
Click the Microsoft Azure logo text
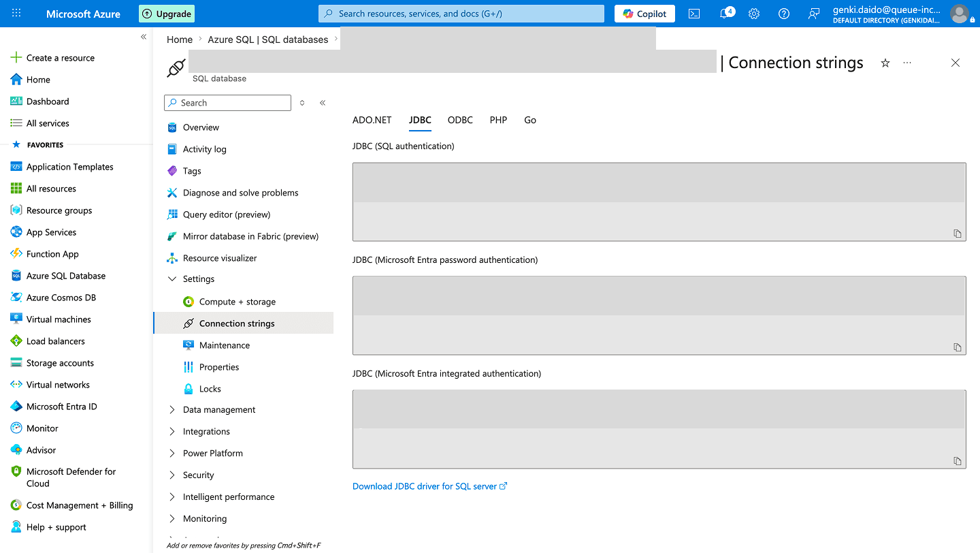point(83,14)
